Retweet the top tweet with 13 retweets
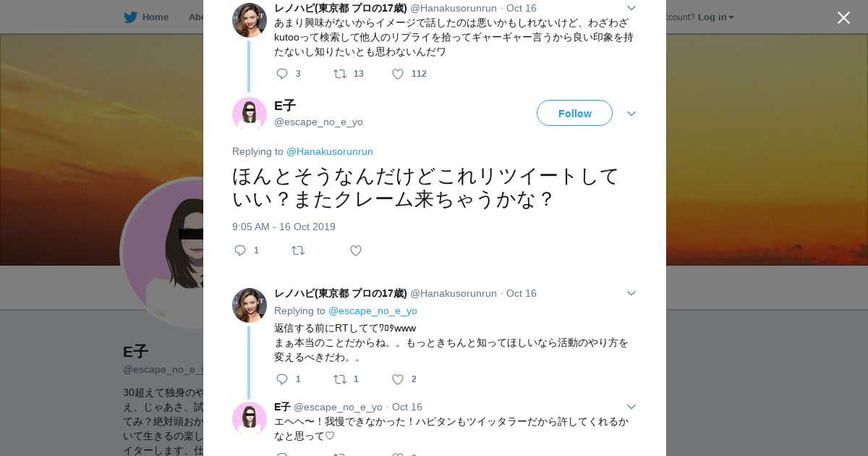The image size is (868, 456). coord(340,74)
